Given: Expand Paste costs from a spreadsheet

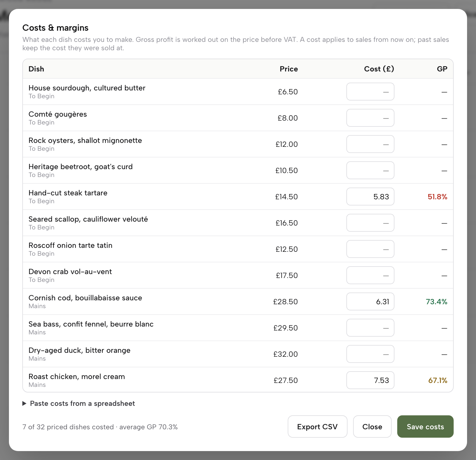Looking at the screenshot, I should click(x=78, y=403).
